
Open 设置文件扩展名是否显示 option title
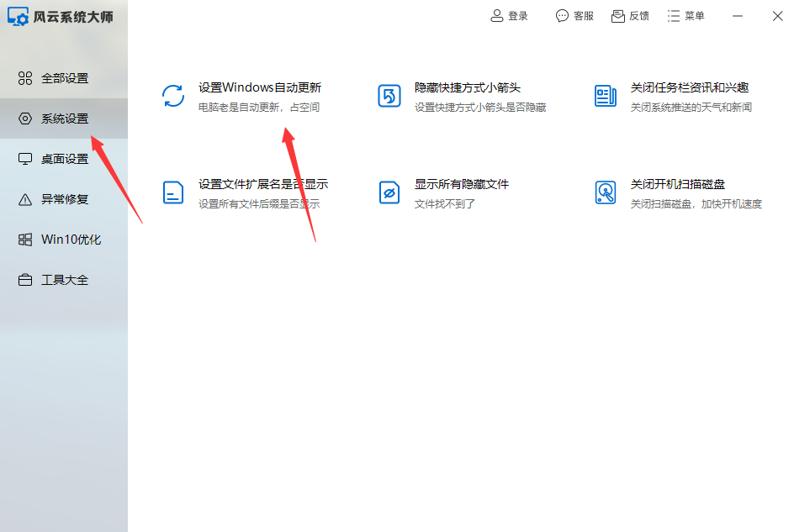point(263,184)
